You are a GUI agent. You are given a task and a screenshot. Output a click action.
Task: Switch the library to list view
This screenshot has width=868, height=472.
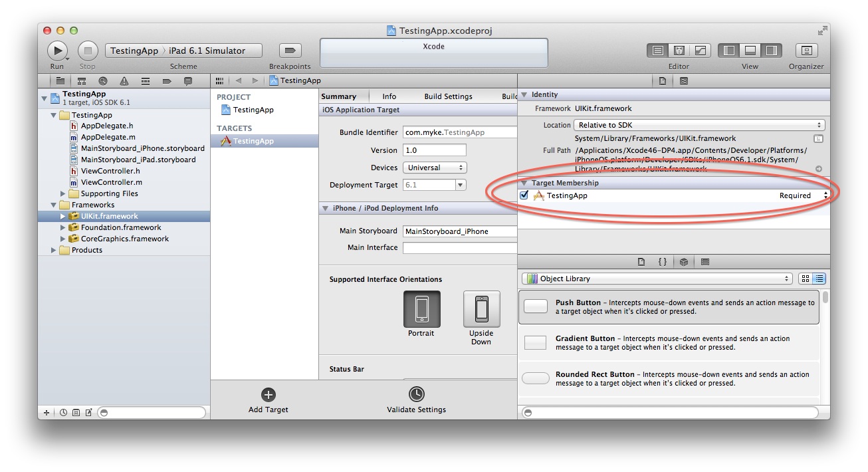(x=819, y=279)
